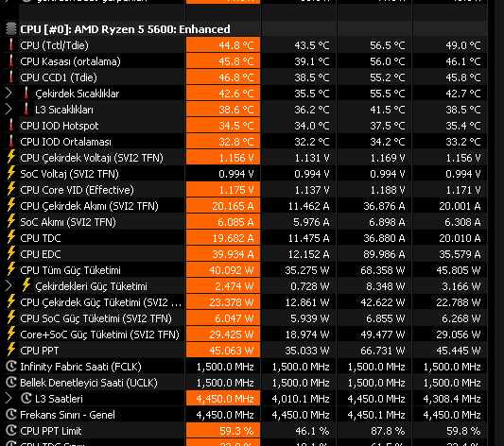
Task: Click the current value 40.092 W
Action: coord(232,270)
